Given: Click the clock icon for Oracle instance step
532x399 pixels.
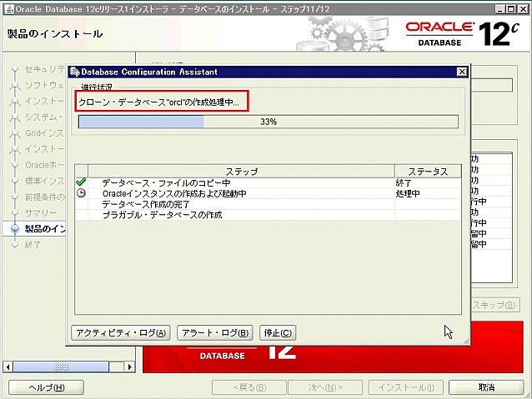Looking at the screenshot, I should 81,193.
